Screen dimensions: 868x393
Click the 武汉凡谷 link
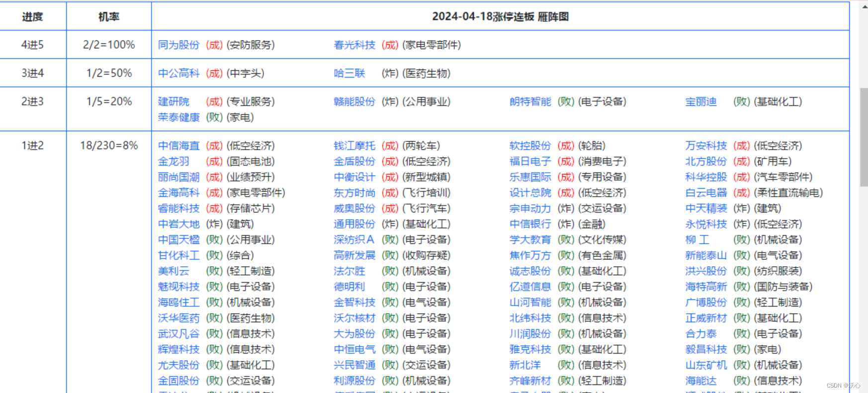tap(178, 334)
